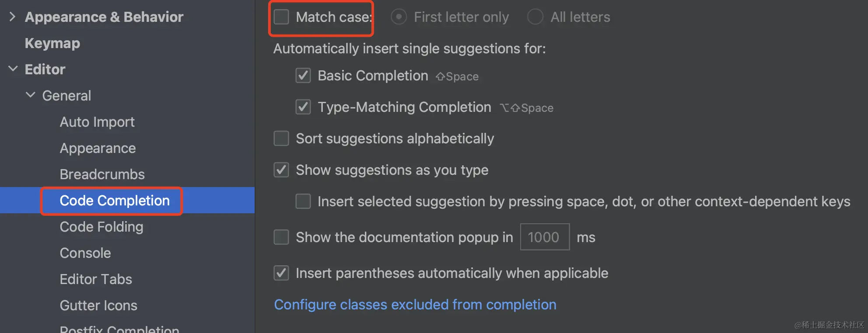
Task: Toggle Show suggestions as you type
Action: pyautogui.click(x=281, y=170)
